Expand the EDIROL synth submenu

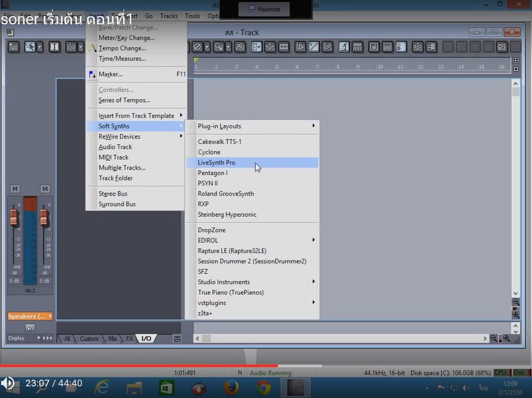pyautogui.click(x=253, y=240)
